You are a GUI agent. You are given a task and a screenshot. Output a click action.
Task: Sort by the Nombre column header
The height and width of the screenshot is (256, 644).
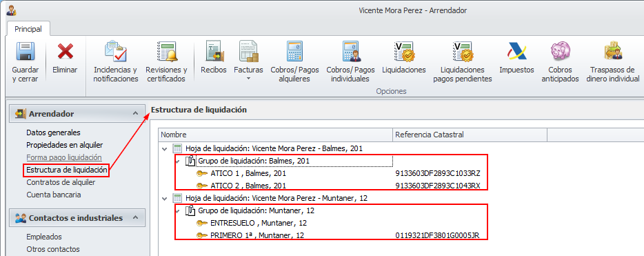pyautogui.click(x=275, y=135)
